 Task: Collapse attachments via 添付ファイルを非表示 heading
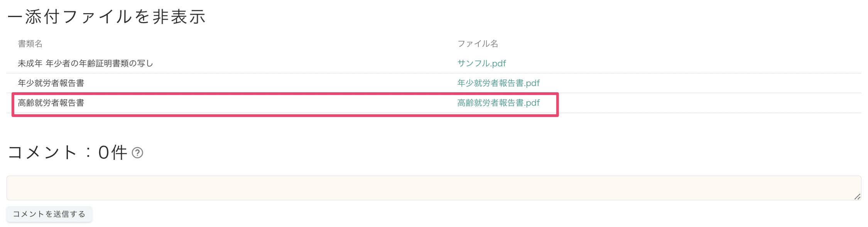(x=115, y=17)
